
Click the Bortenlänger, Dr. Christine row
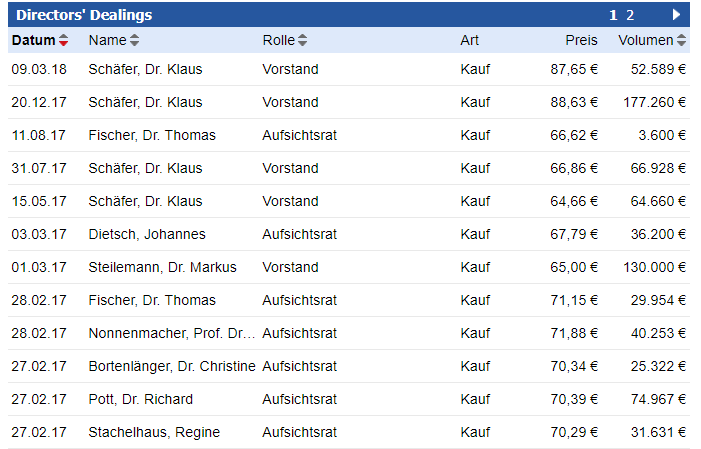pos(172,366)
